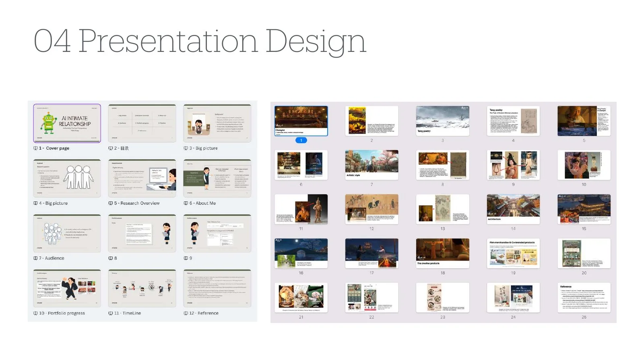Viewport: 644px width, 362px height.
Task: Open the Film merchandise slide 19 thumbnail
Action: point(513,254)
